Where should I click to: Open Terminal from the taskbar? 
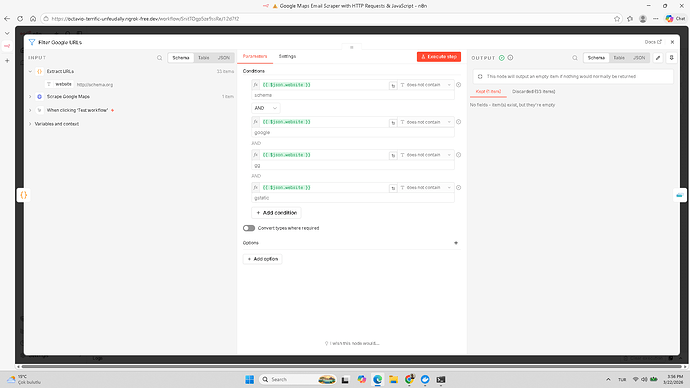click(441, 379)
